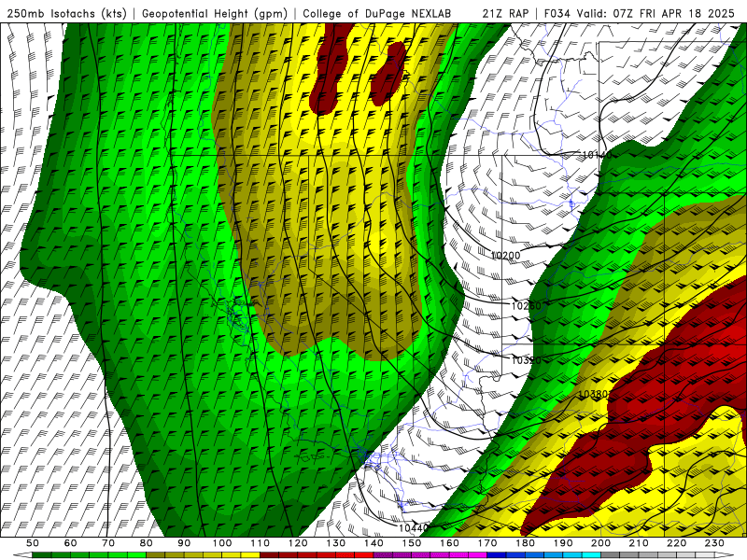
Task: Click the 100 value on the color scale
Action: pyautogui.click(x=222, y=543)
